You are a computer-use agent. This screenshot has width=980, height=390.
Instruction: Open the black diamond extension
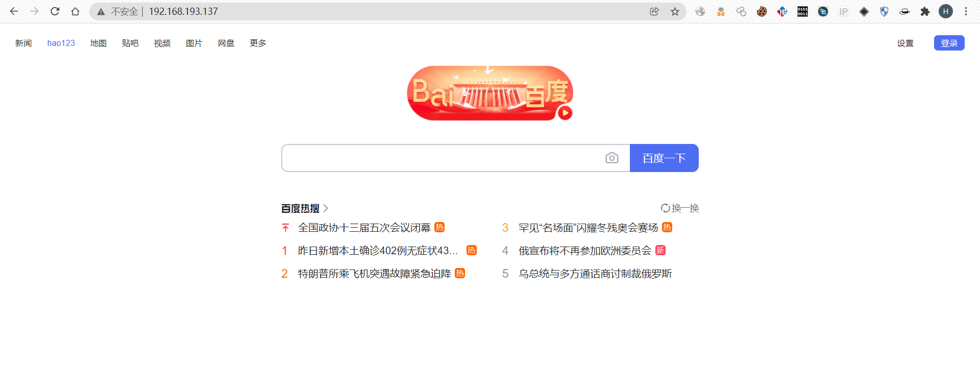click(x=864, y=11)
